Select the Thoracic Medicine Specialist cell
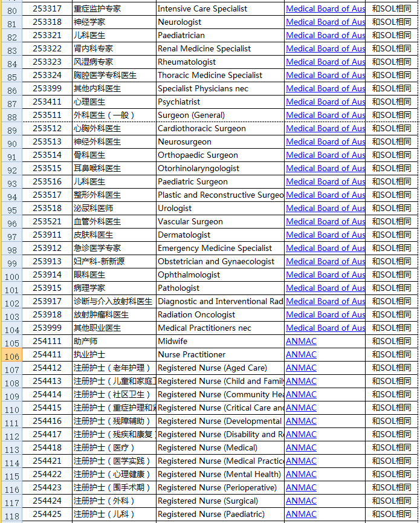420x523 pixels. coord(220,76)
